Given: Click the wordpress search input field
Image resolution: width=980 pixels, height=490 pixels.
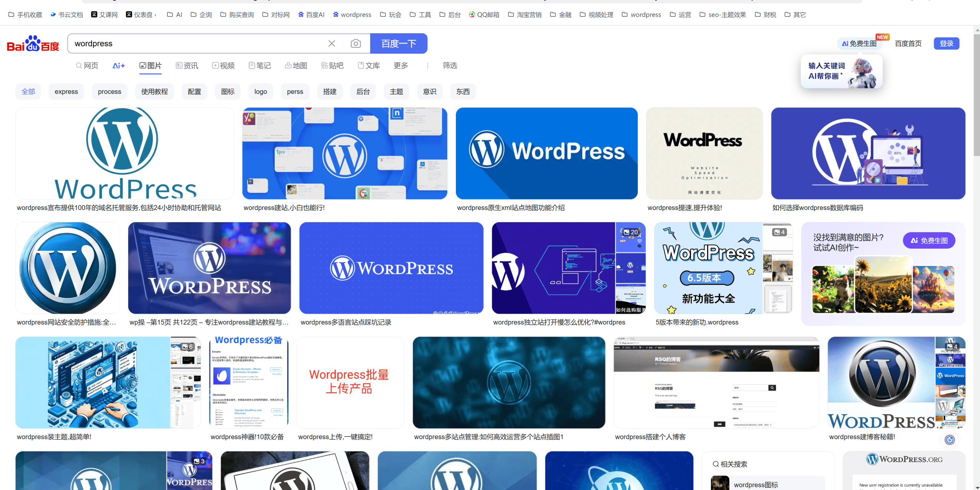Looking at the screenshot, I should pyautogui.click(x=197, y=44).
